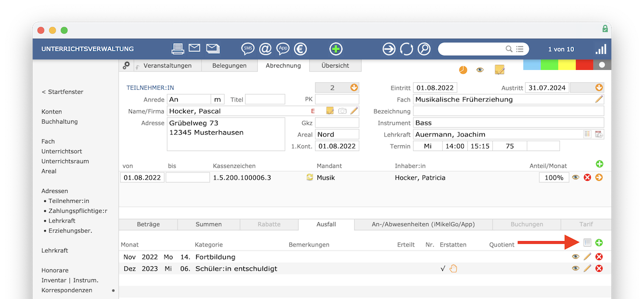Screen dimensions: 644x299
Task: Expand the orange dropdown arrow beside Austritt date
Action: pos(598,88)
